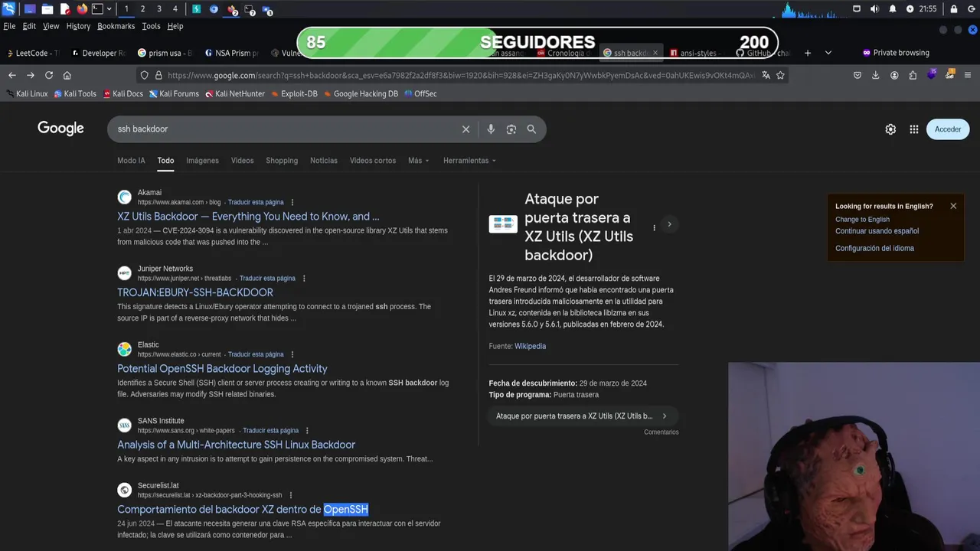Switch to the Modo IA tab
980x551 pixels.
click(131, 161)
